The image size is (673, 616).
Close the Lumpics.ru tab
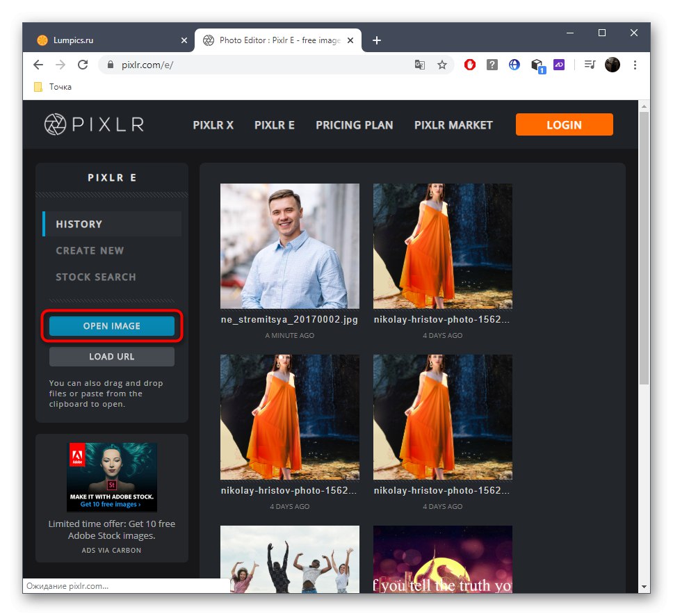pos(184,40)
